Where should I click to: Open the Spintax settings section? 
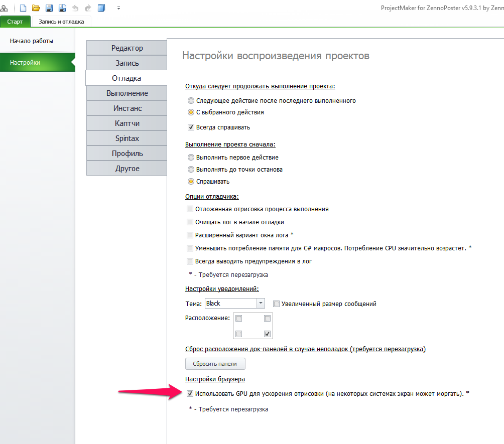pyautogui.click(x=127, y=138)
